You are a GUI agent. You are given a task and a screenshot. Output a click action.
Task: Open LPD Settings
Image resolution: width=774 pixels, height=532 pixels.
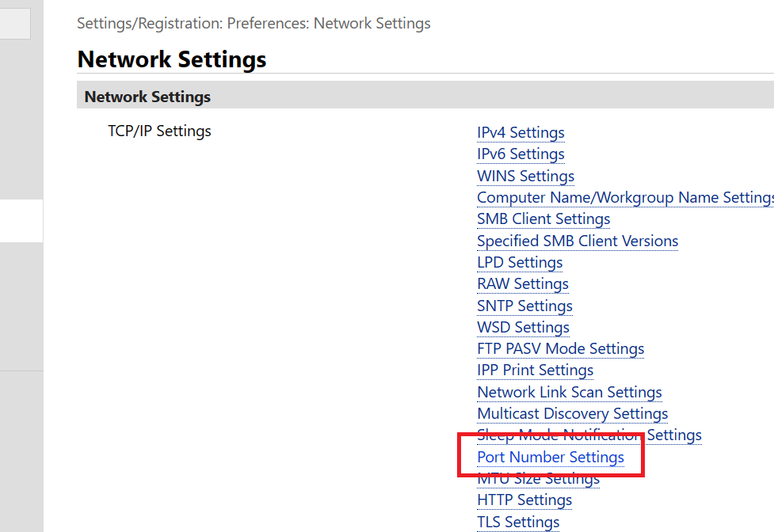click(x=520, y=262)
